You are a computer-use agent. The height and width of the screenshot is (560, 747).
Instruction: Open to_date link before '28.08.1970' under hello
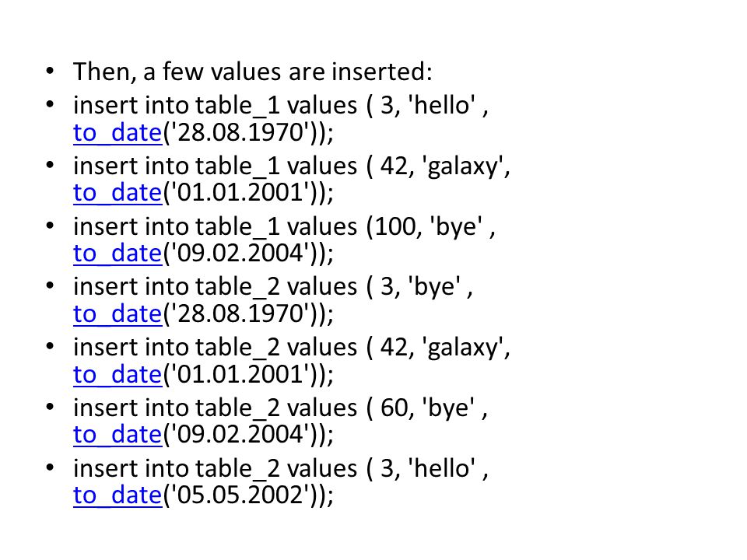[x=117, y=132]
